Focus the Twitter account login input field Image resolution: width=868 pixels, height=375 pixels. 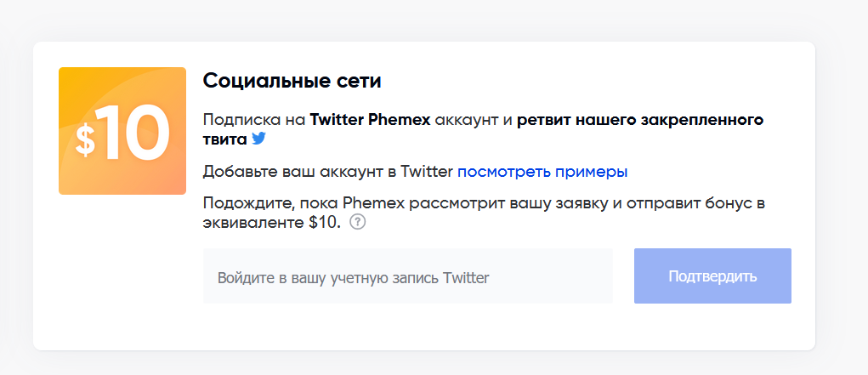pyautogui.click(x=407, y=276)
